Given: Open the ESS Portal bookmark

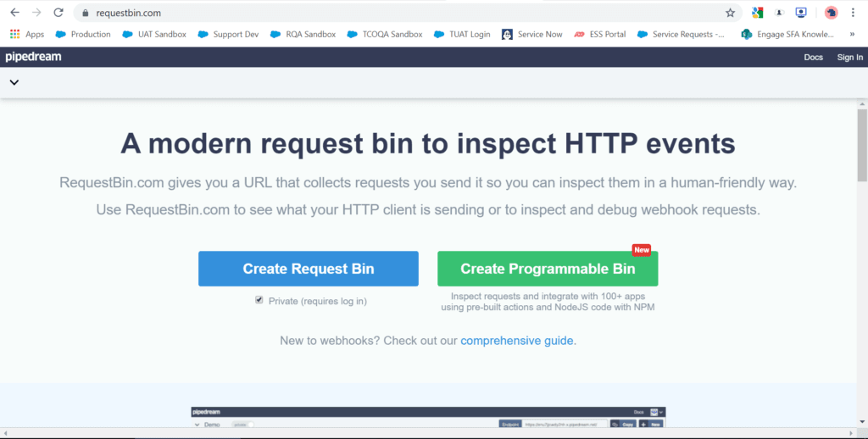Looking at the screenshot, I should coord(600,34).
